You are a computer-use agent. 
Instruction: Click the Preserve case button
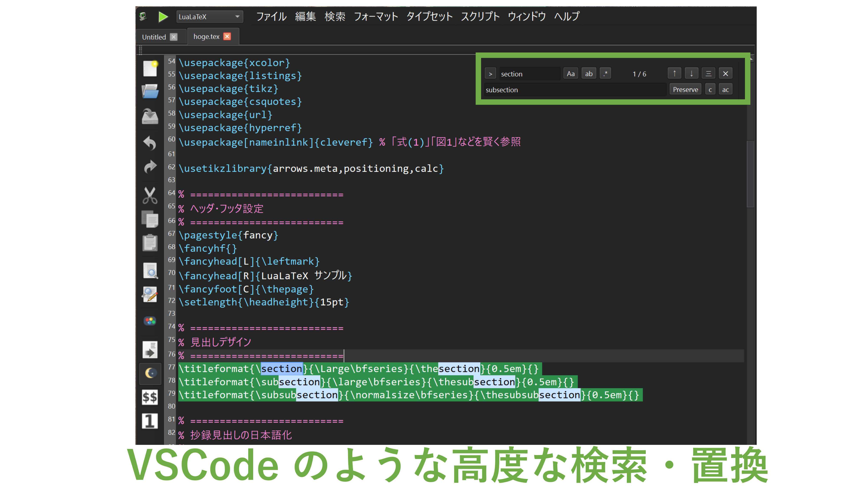[685, 89]
